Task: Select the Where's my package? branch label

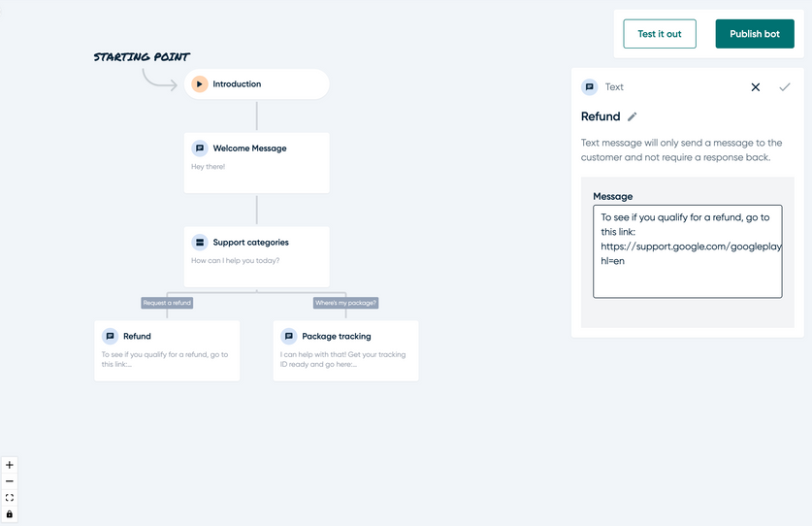Action: (x=346, y=303)
